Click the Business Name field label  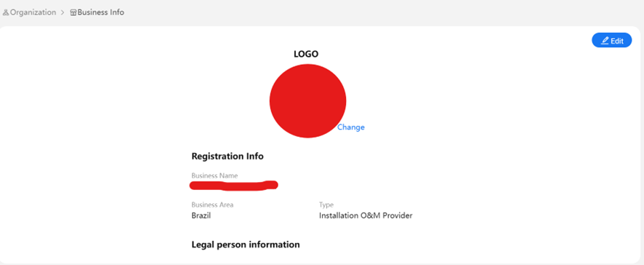click(x=214, y=175)
